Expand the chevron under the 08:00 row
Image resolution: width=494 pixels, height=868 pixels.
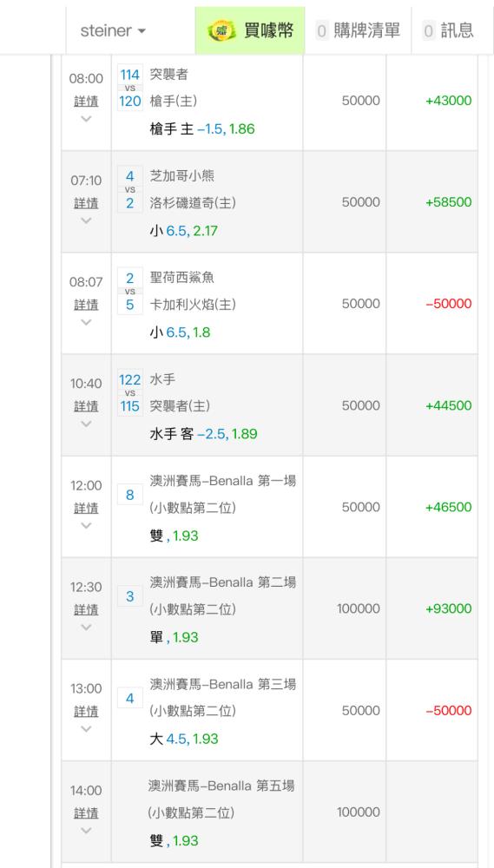[86, 118]
